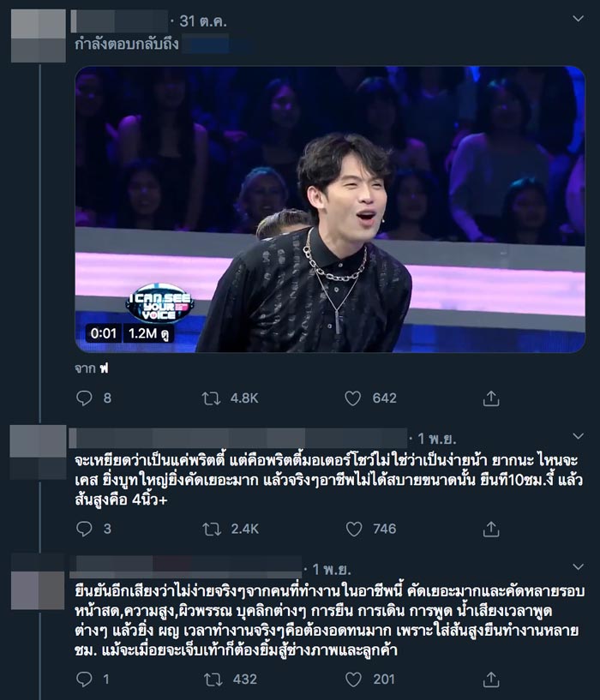This screenshot has width=600, height=700.
Task: Open replies on the video tweet with 8 comments
Action: 84,398
